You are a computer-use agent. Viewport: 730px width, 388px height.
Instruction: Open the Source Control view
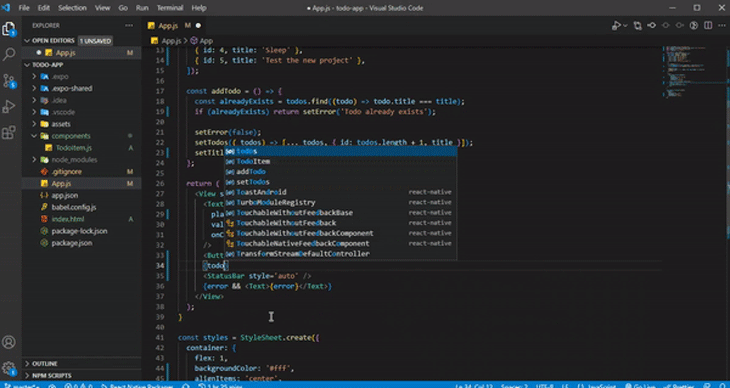9,81
